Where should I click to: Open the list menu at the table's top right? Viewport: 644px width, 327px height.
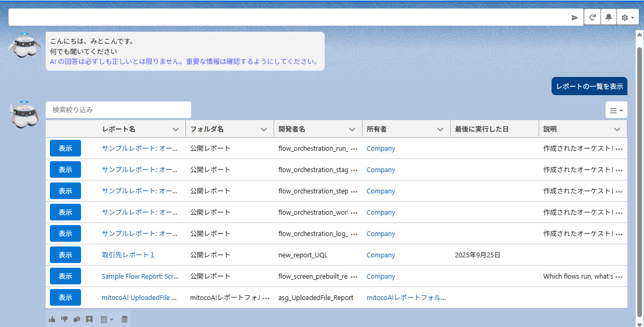[616, 110]
